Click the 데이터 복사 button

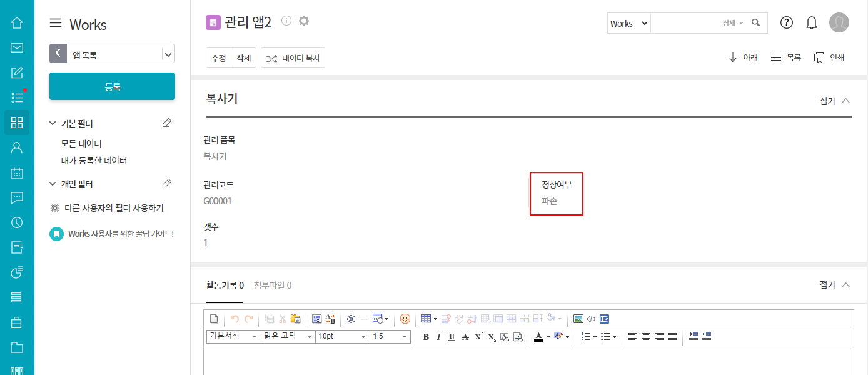[293, 58]
